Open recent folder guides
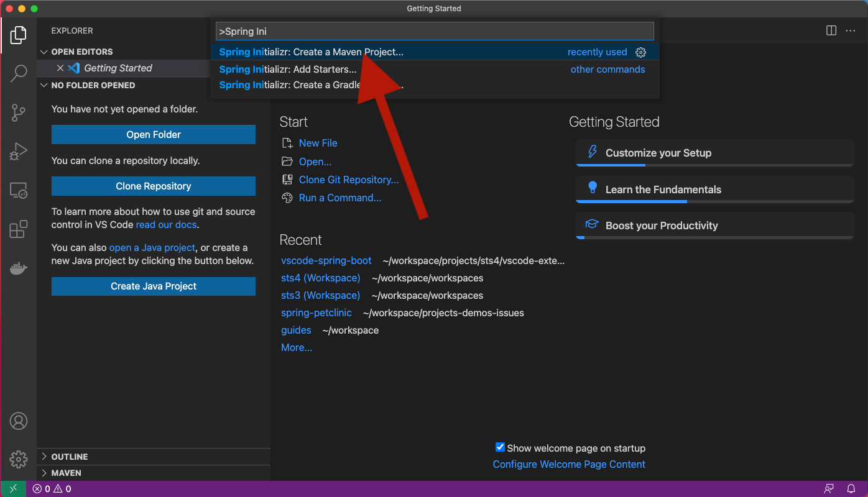This screenshot has width=868, height=497. 296,330
